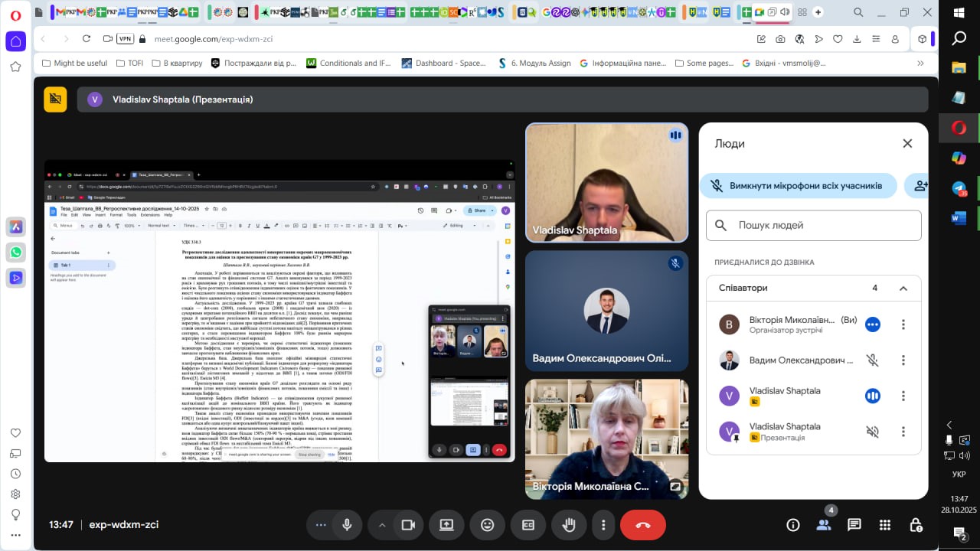
Task: Click the Вікторія Миколаївна video tile
Action: coord(606,439)
